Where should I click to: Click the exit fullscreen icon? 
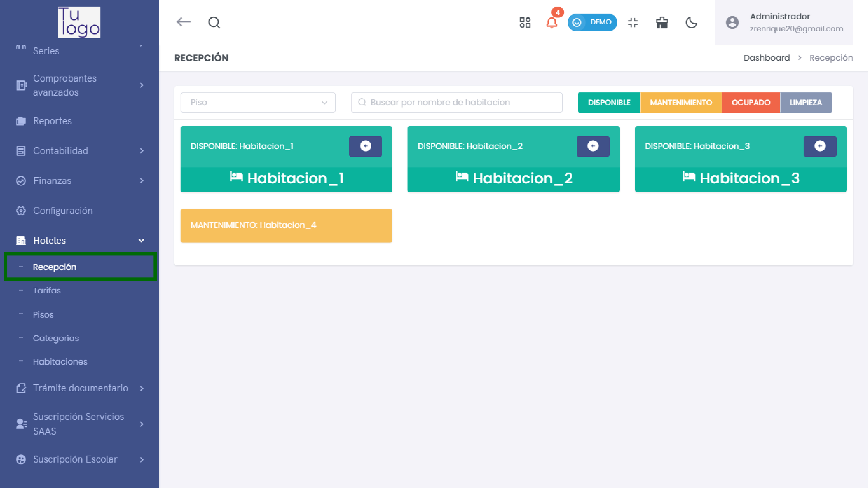(633, 23)
